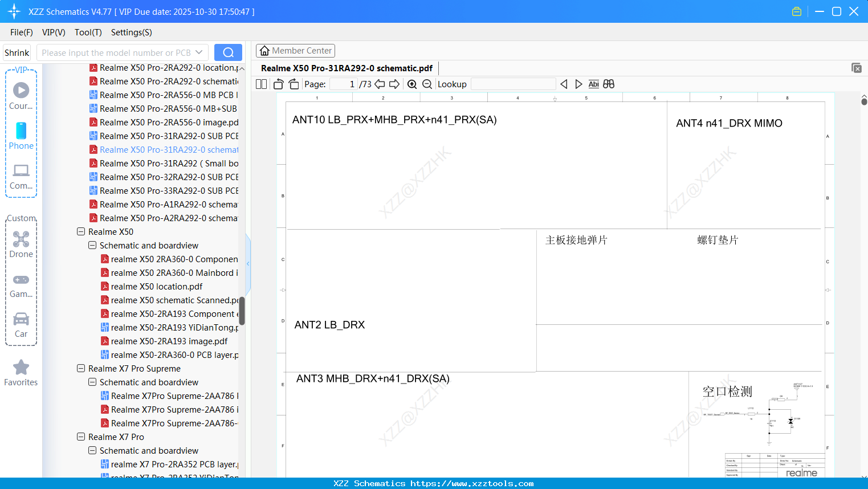Close the open schematic document tab
This screenshot has height=489, width=868.
pos(856,68)
